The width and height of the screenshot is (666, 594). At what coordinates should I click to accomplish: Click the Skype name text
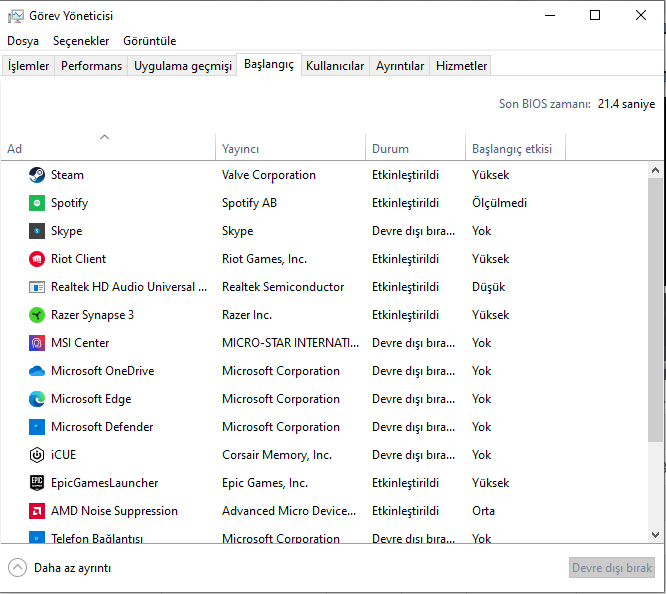coord(66,231)
